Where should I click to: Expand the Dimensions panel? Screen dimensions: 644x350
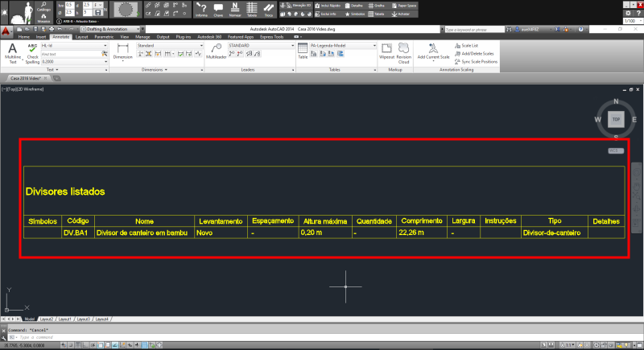click(155, 70)
